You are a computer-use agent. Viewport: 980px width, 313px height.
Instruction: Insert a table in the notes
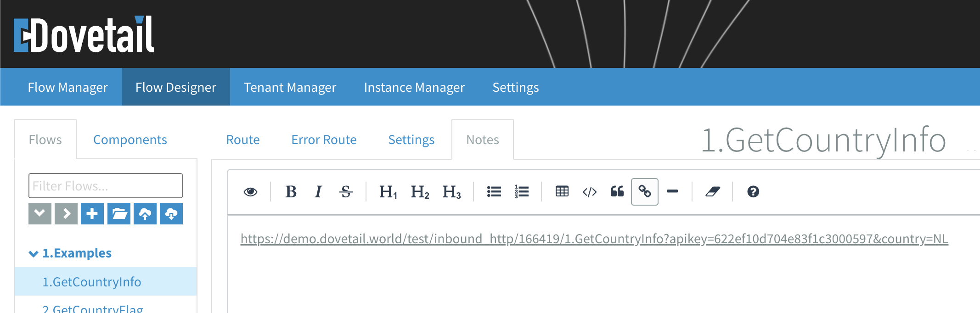(562, 191)
